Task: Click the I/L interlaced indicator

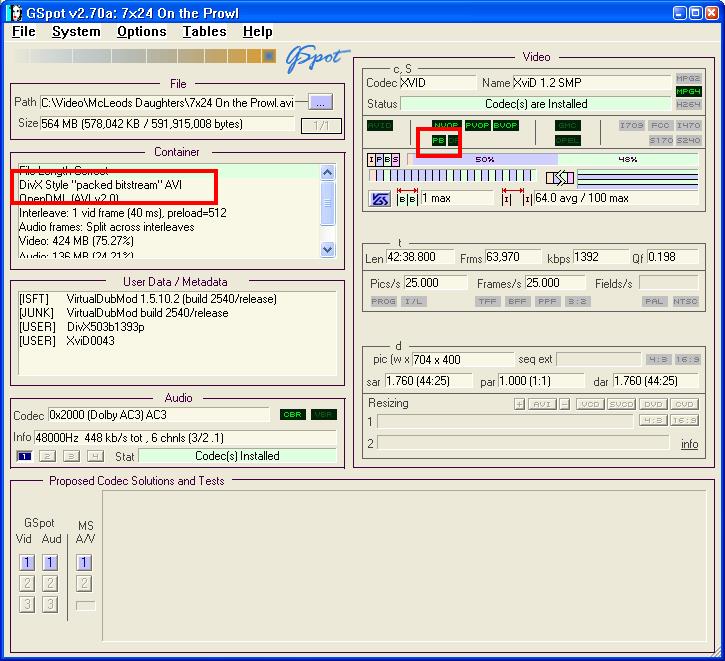Action: [x=414, y=301]
